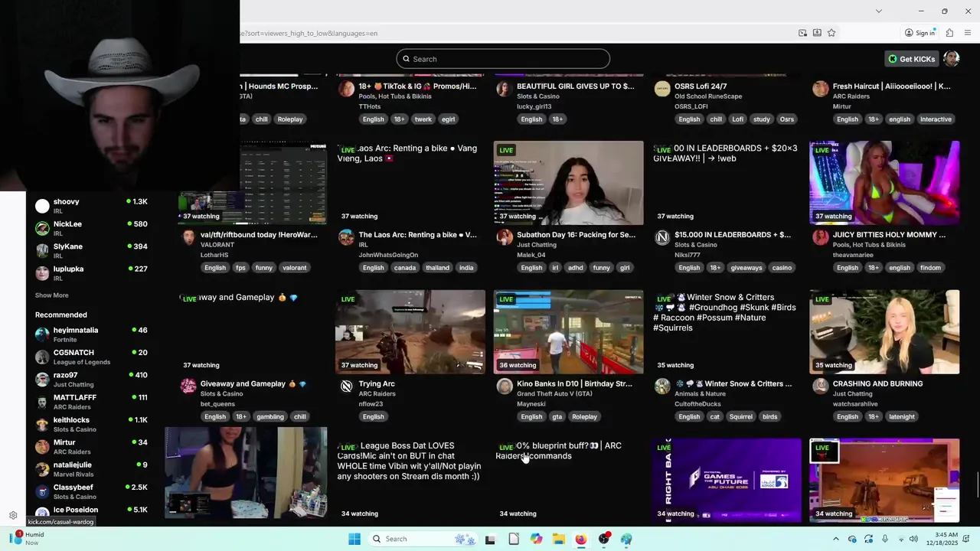Show hidden system tray icons
This screenshot has height=551, width=980.
tap(835, 539)
